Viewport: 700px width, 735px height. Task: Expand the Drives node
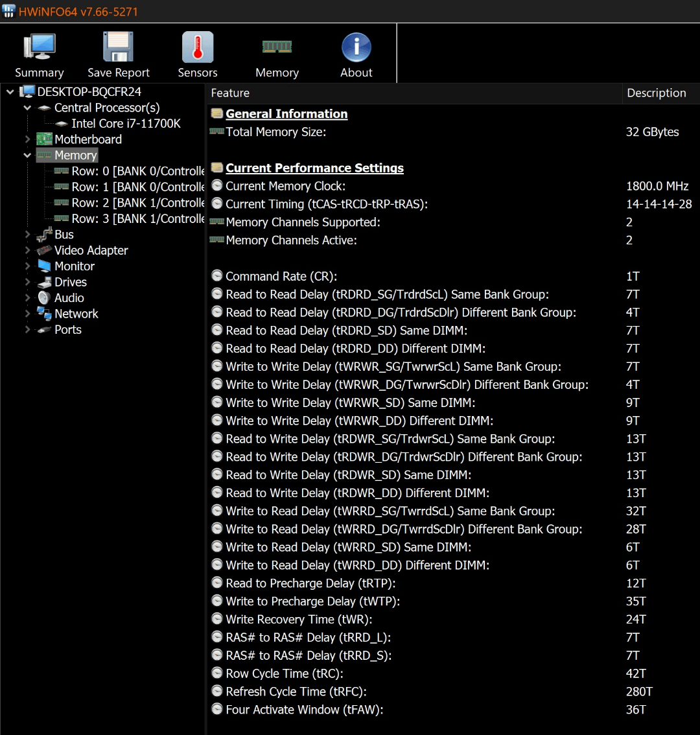27,282
